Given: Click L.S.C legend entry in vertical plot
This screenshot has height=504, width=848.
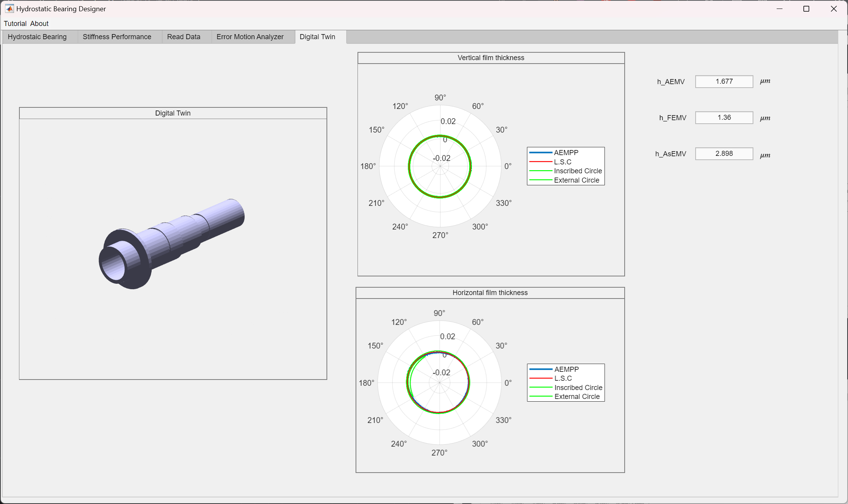Looking at the screenshot, I should point(562,162).
